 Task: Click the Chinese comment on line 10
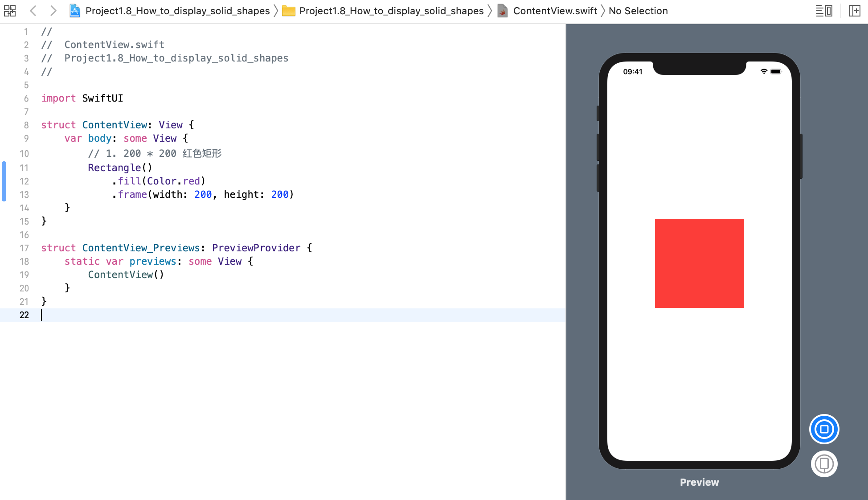coord(155,153)
